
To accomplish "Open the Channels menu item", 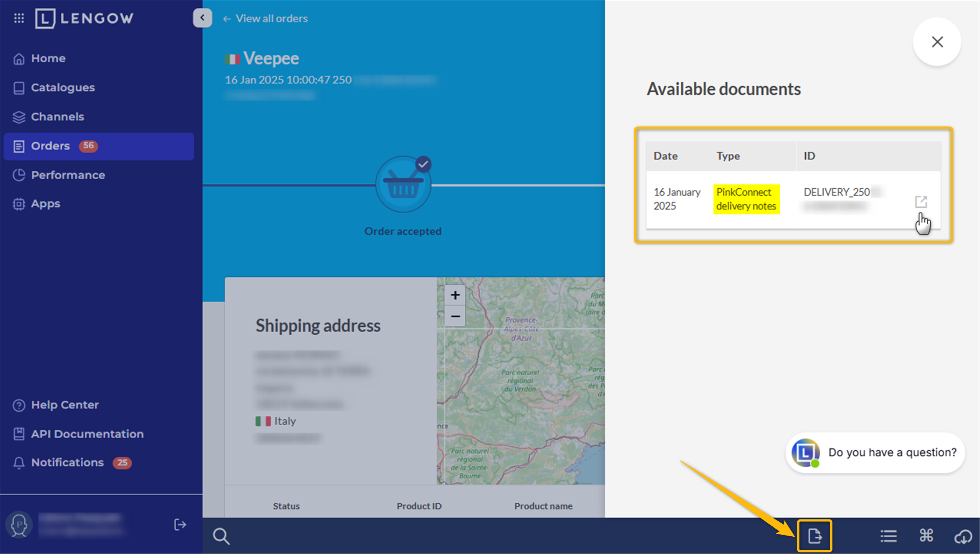I will pos(57,117).
